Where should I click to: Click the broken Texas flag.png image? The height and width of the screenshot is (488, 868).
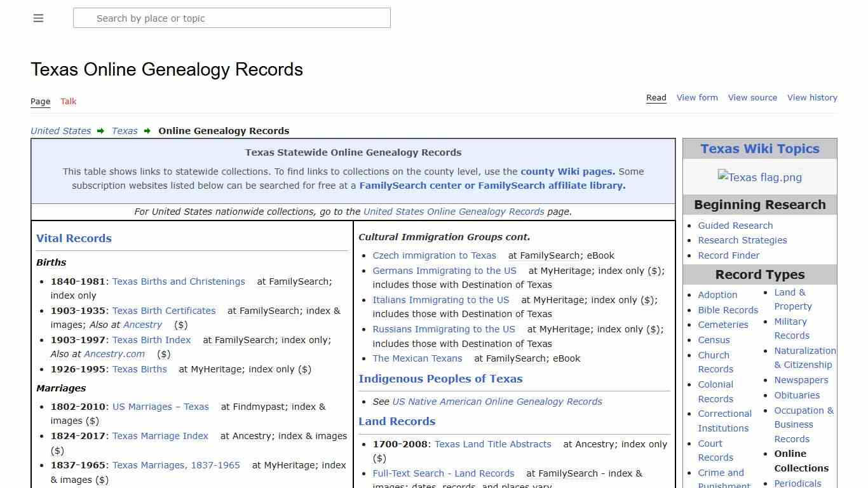pos(760,177)
